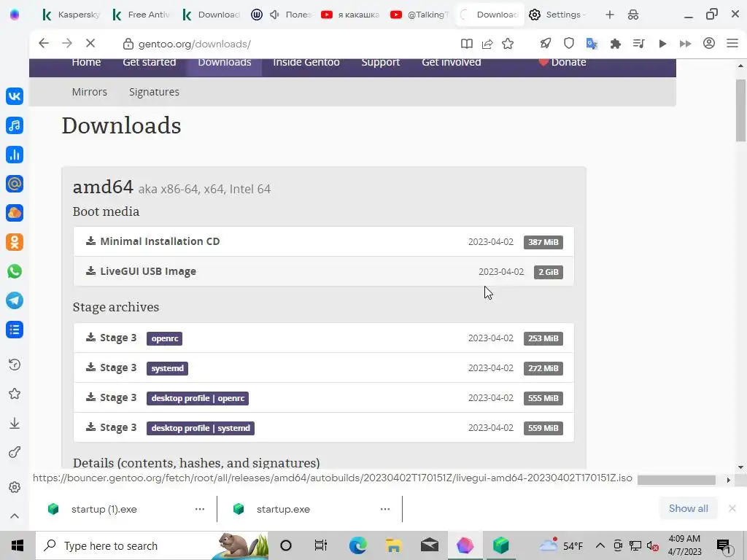Open sidebar settings gear
747x560 pixels.
15,487
